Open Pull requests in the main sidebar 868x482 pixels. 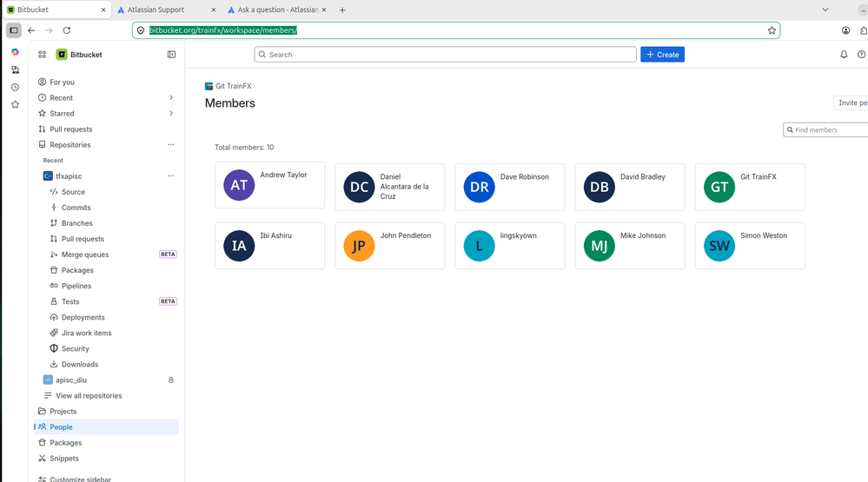106,129
